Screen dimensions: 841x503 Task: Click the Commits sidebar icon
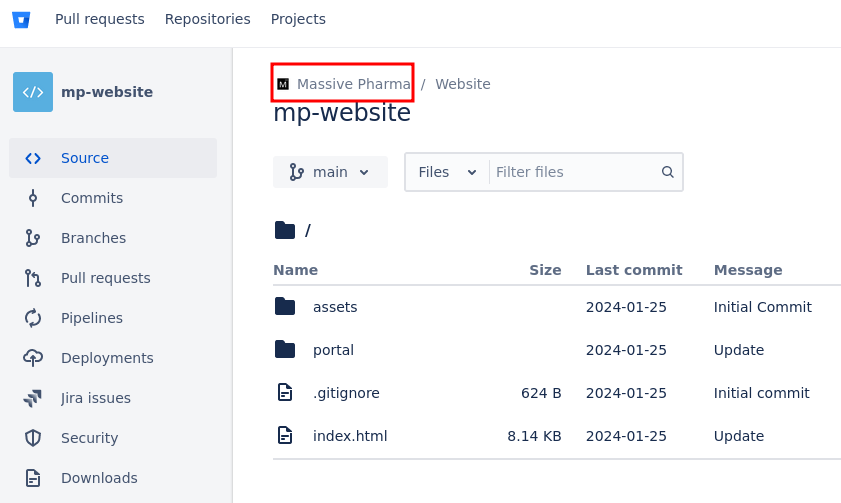(x=33, y=198)
